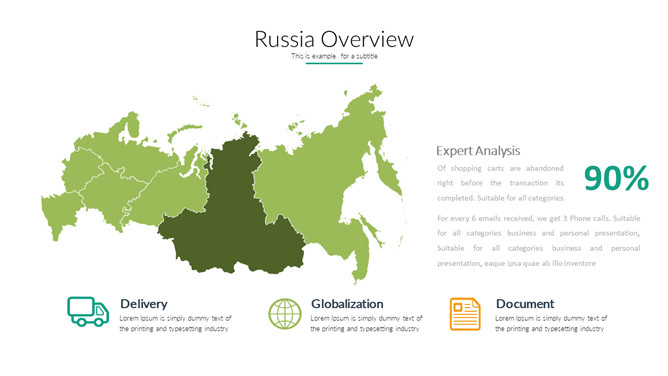This screenshot has width=668, height=376.
Task: Click the Lorem Ipsum text under Globalization
Action: tap(366, 323)
